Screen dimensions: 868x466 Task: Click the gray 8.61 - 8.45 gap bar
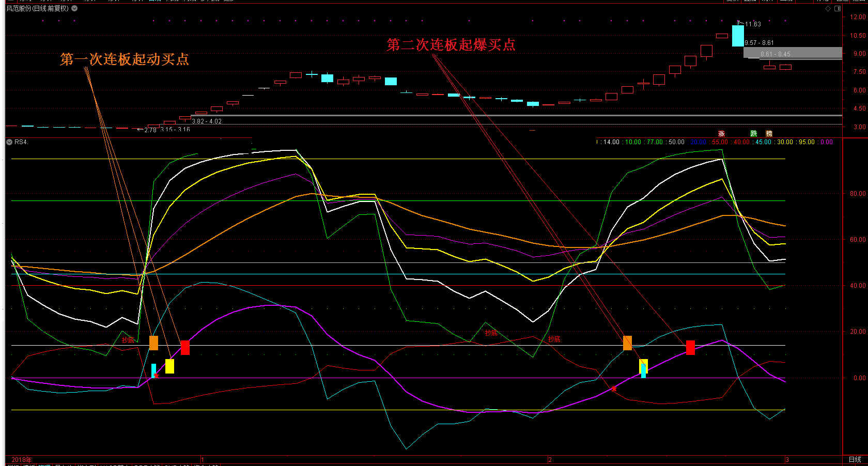[x=793, y=53]
